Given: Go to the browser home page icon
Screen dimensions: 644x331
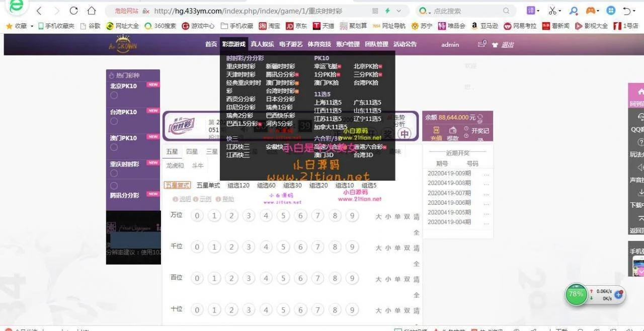Looking at the screenshot, I should 91,11.
